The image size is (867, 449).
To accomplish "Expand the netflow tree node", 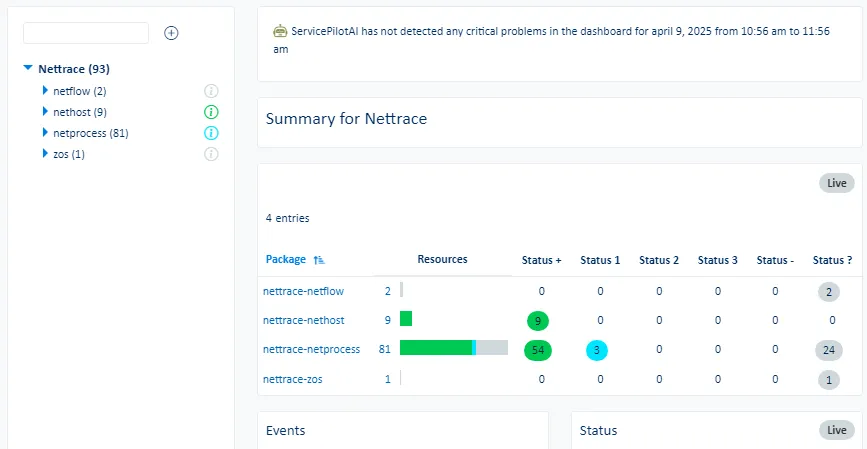I will (45, 91).
